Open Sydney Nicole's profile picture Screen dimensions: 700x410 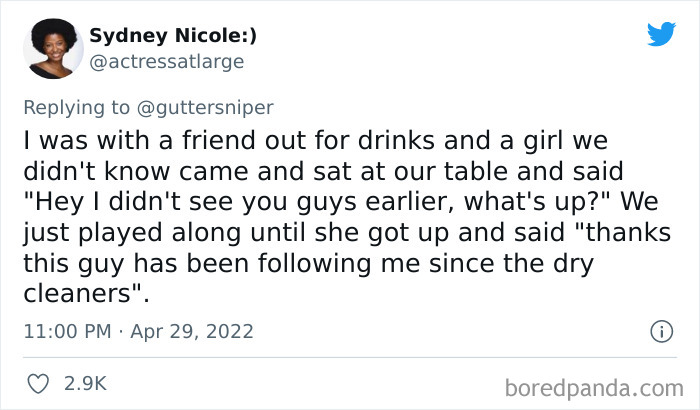coord(52,48)
